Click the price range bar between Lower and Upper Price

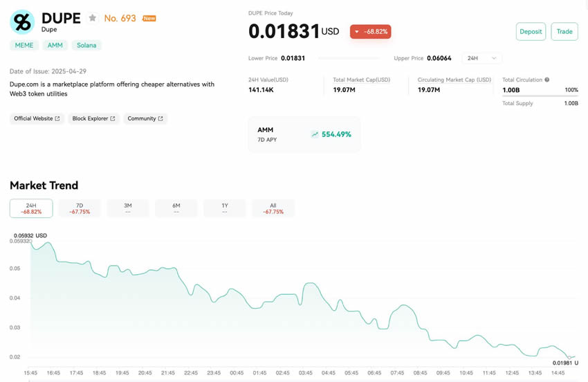click(x=349, y=58)
